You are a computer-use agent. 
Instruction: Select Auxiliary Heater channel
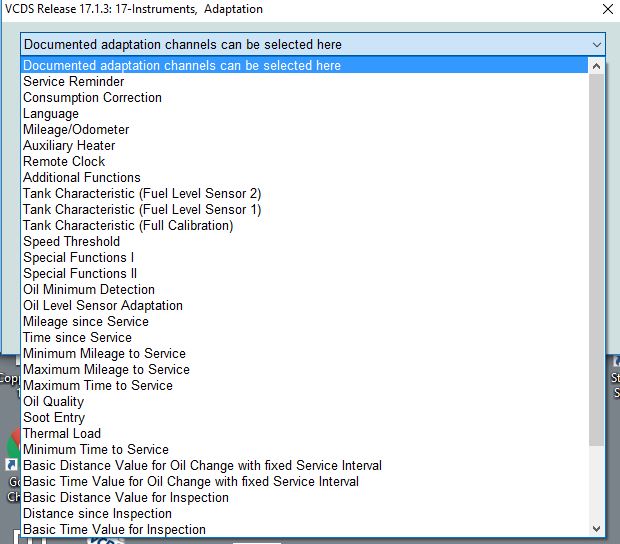point(69,146)
